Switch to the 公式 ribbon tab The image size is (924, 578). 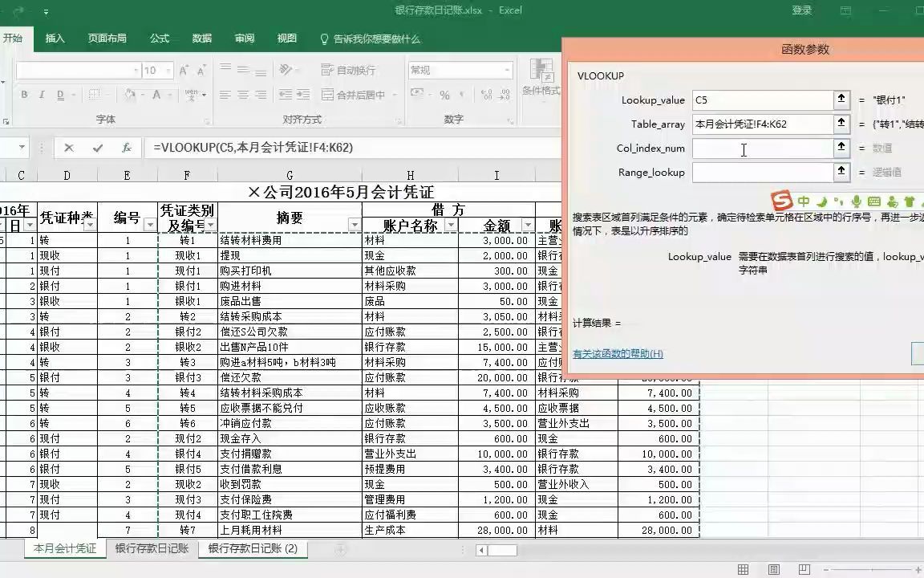tap(159, 38)
